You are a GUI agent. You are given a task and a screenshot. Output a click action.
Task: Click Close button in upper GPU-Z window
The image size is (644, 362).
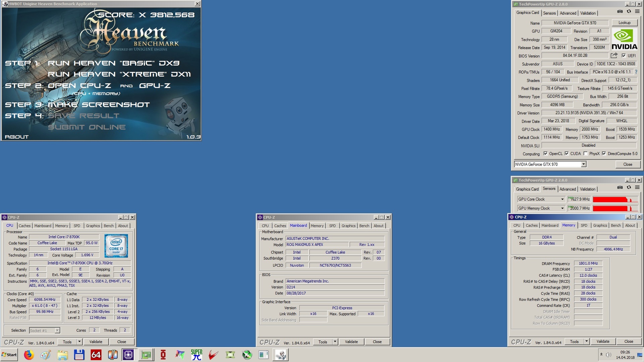(628, 164)
